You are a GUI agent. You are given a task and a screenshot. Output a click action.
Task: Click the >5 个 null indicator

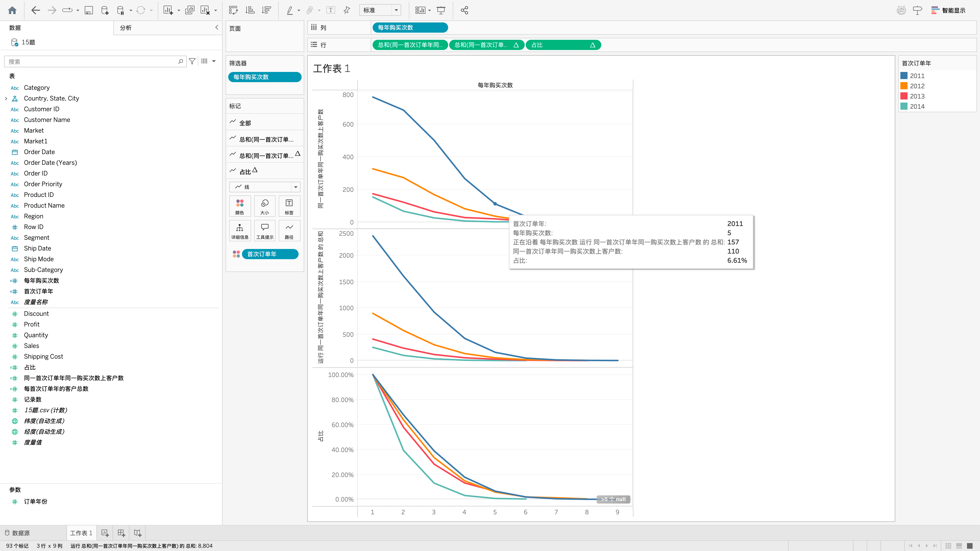pos(613,499)
